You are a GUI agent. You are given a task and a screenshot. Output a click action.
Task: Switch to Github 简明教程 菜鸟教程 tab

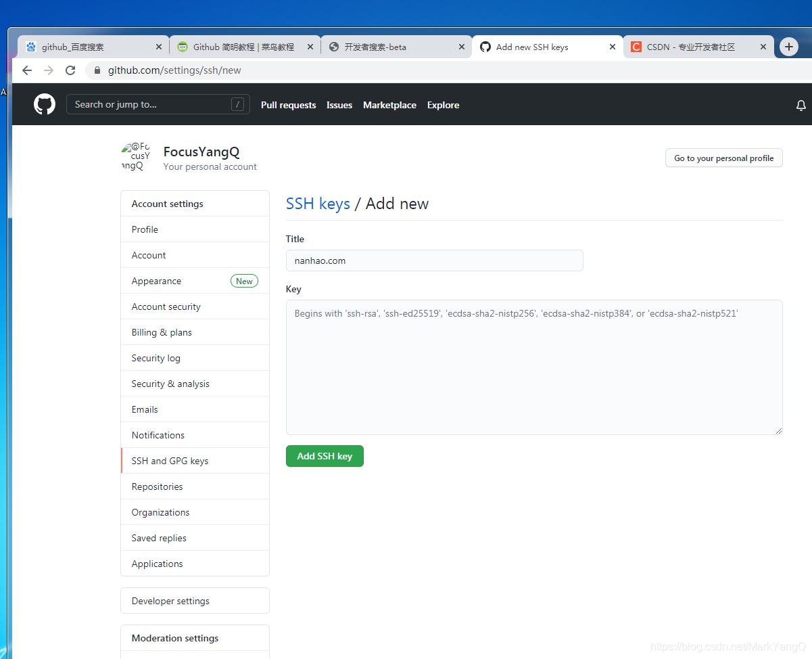245,47
